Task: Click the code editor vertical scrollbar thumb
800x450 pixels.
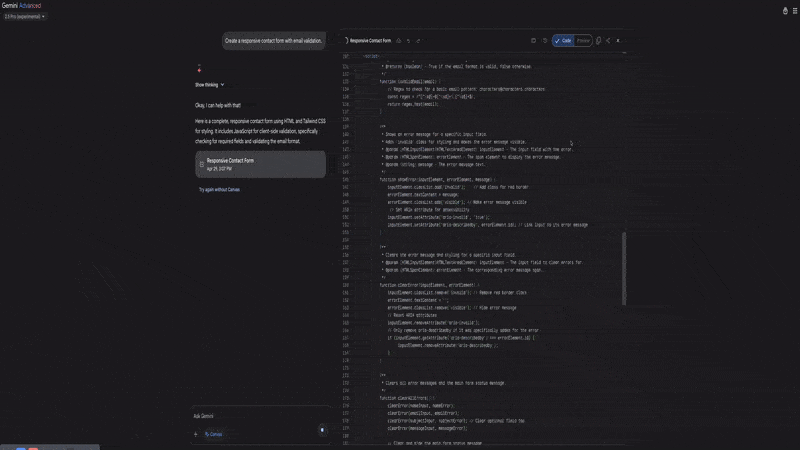Action: pyautogui.click(x=623, y=268)
